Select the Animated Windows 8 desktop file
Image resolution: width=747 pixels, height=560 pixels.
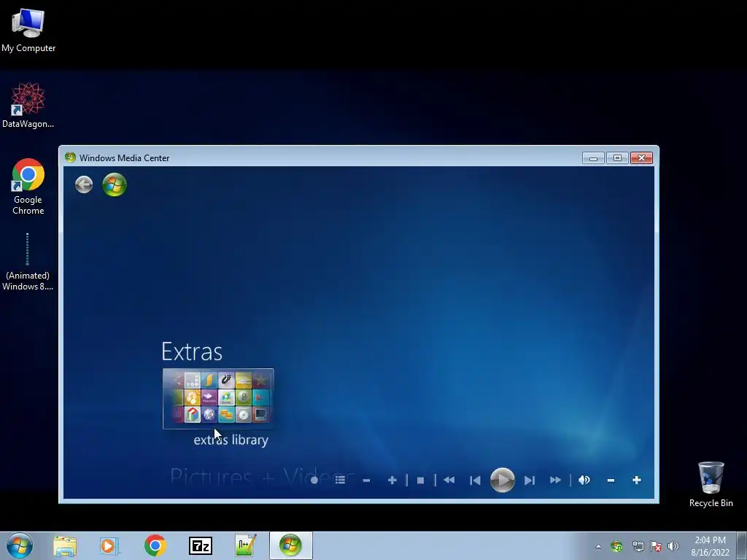28,262
